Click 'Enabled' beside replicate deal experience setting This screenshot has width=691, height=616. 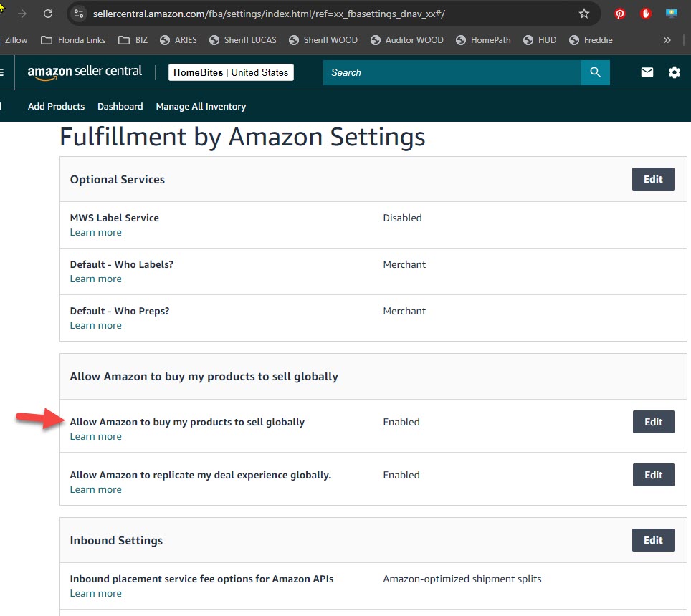point(401,475)
